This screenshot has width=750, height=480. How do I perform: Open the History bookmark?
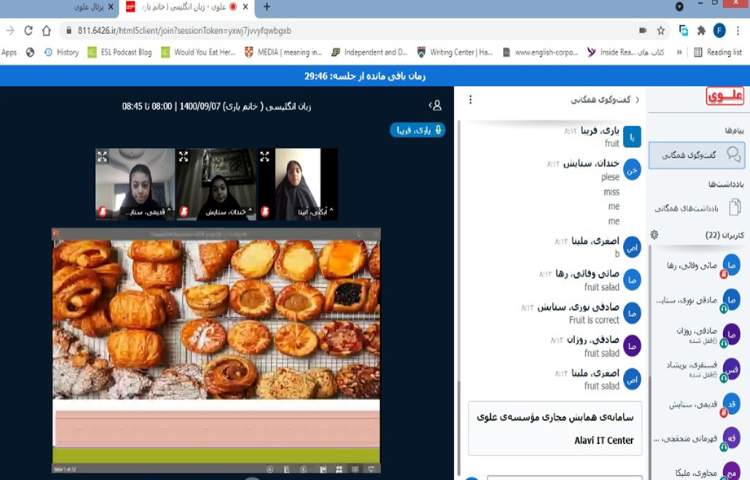click(x=62, y=53)
